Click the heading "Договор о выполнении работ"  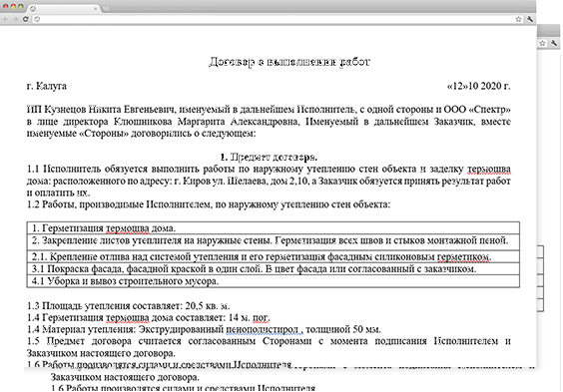(289, 62)
